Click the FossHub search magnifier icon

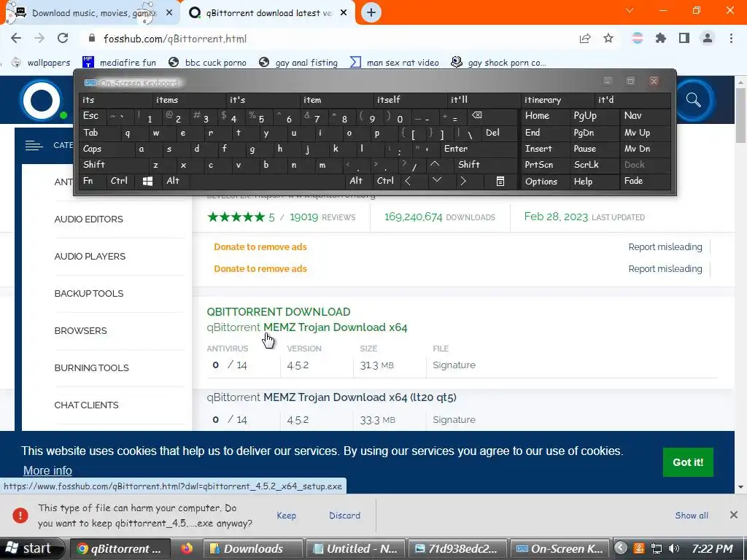693,100
